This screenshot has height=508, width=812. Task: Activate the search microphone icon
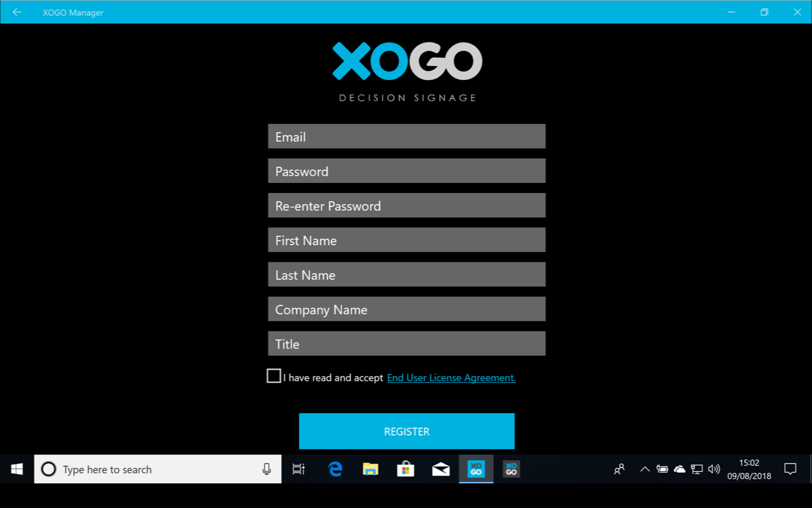[266, 469]
